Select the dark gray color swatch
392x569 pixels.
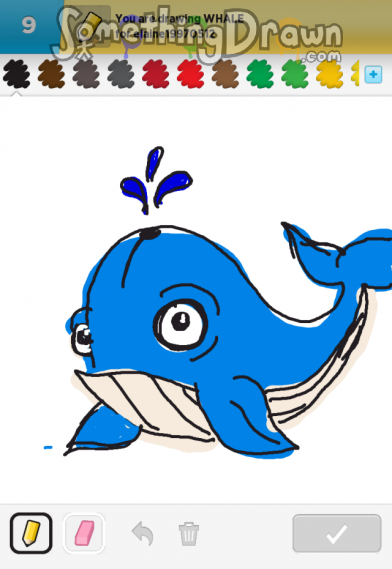tap(121, 74)
